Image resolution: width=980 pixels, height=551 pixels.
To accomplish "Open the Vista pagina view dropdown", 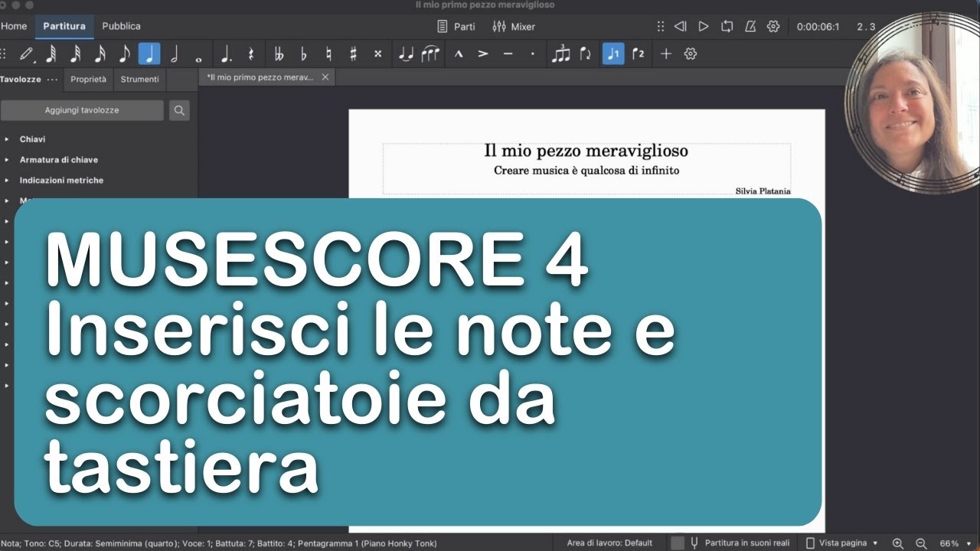I will click(842, 543).
